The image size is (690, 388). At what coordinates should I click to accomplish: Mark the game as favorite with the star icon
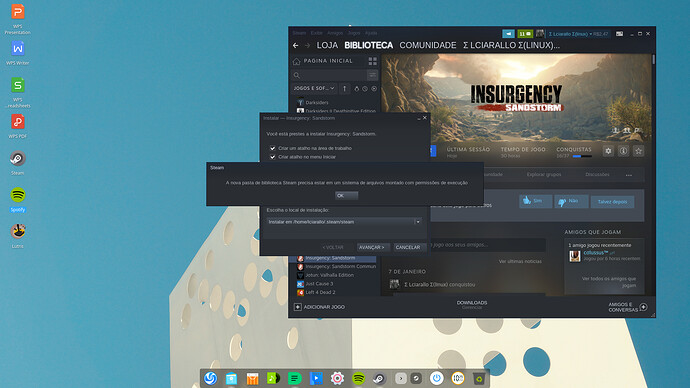639,151
